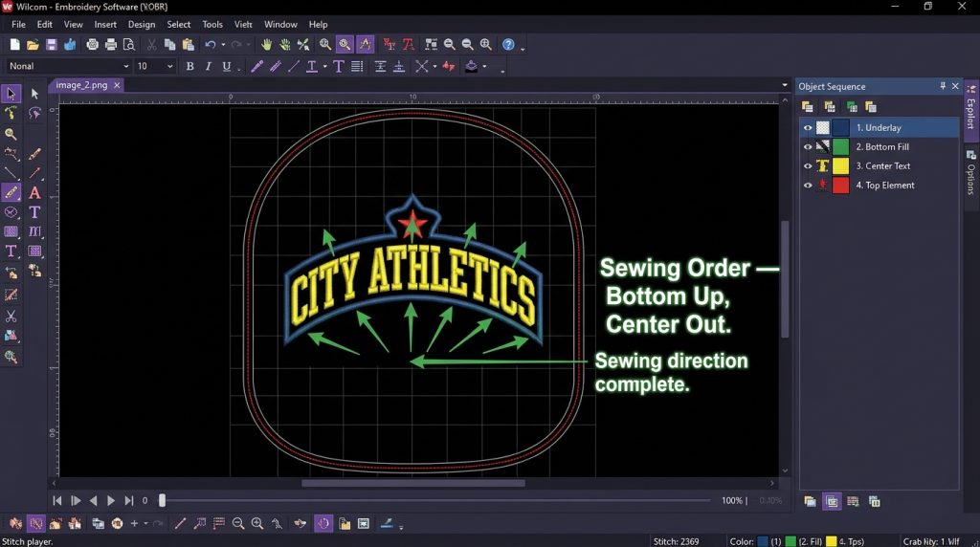This screenshot has height=547, width=980.
Task: Open the Help question mark icon
Action: coord(509,44)
